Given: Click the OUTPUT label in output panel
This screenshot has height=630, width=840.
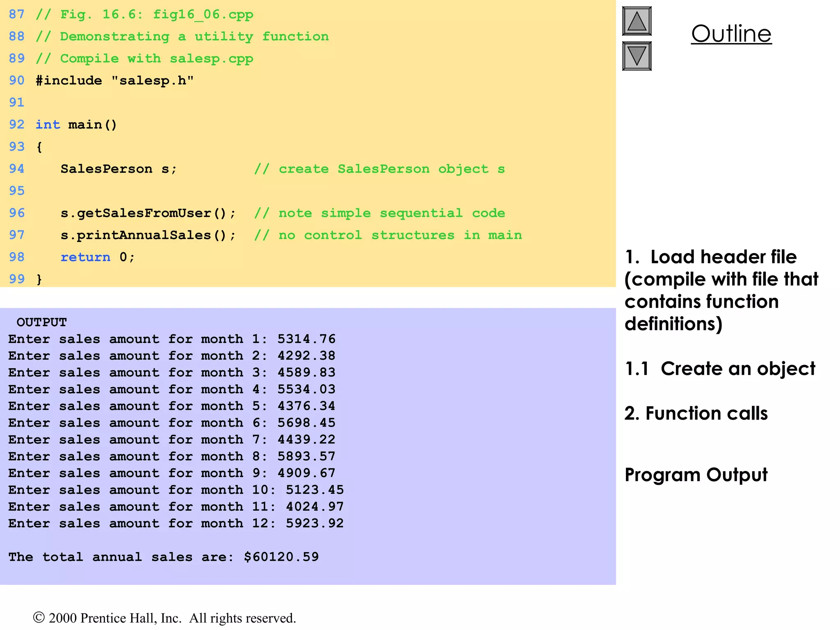Looking at the screenshot, I should (41, 322).
